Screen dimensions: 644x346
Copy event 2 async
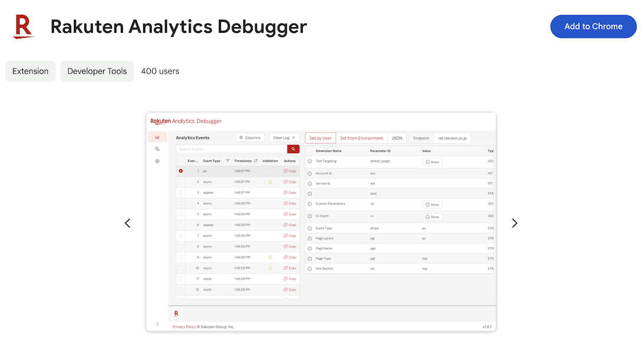coord(290,182)
